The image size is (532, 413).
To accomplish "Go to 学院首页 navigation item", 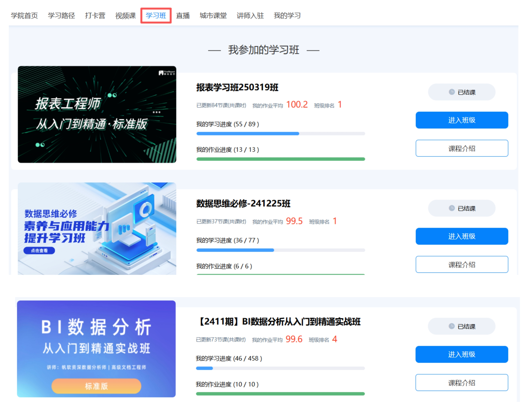I will pyautogui.click(x=24, y=16).
